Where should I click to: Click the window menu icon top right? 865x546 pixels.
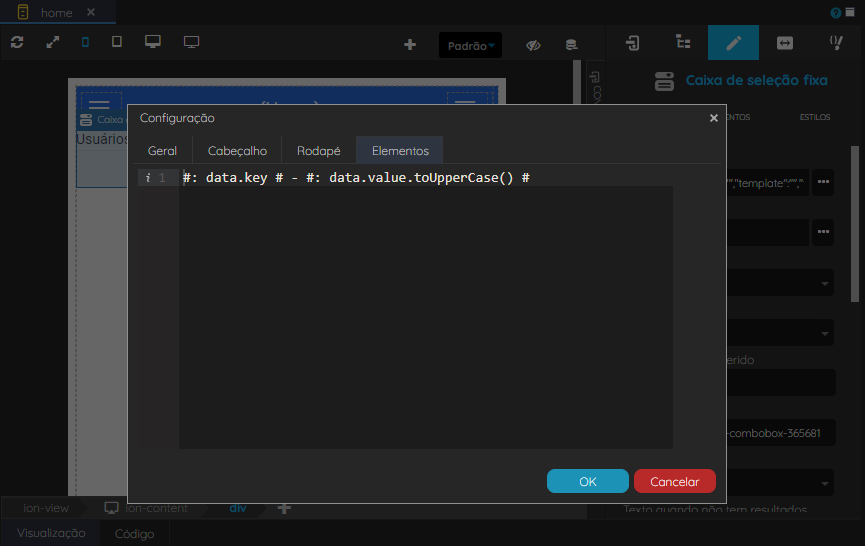(850, 13)
